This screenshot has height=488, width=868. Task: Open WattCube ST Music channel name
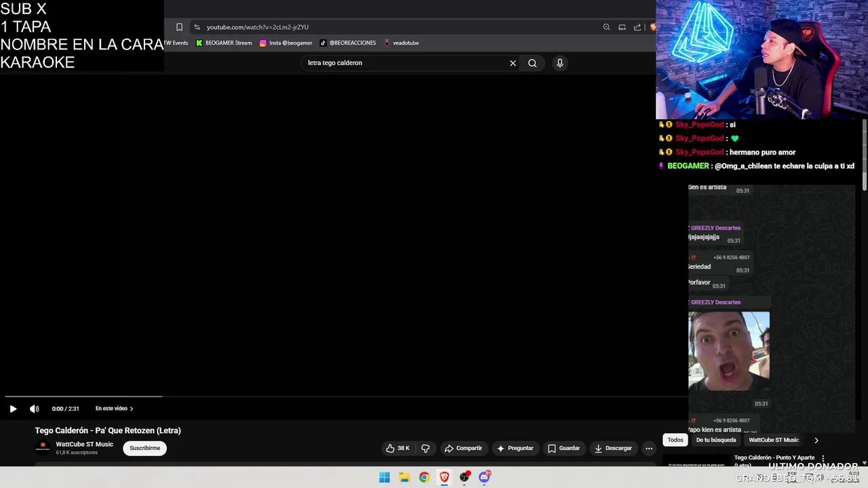(84, 444)
